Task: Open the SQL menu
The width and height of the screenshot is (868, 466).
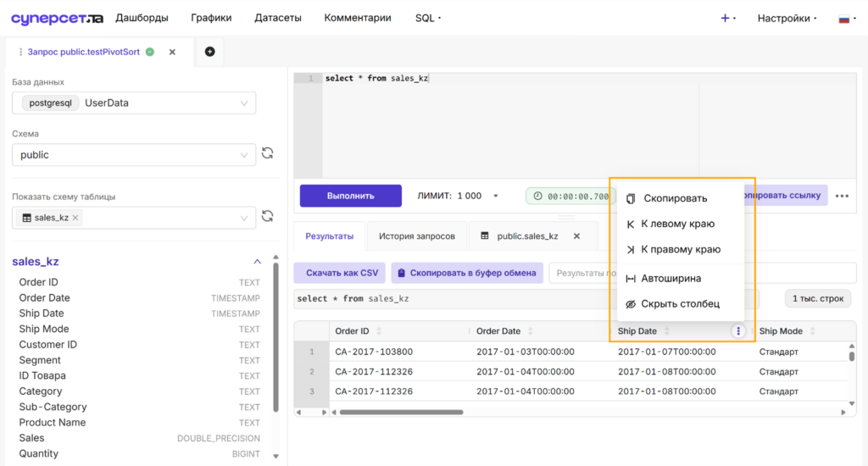Action: tap(428, 19)
